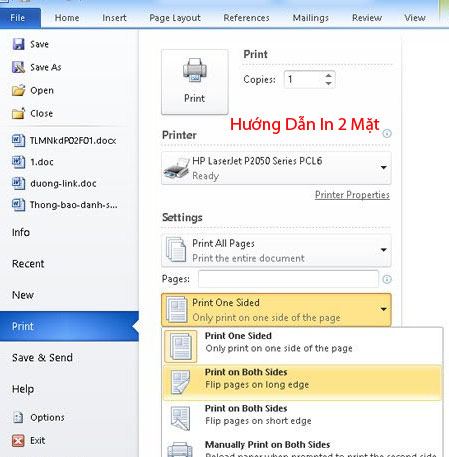Click the Open folder icon
Viewport: 449px width, 457px height.
[x=18, y=90]
